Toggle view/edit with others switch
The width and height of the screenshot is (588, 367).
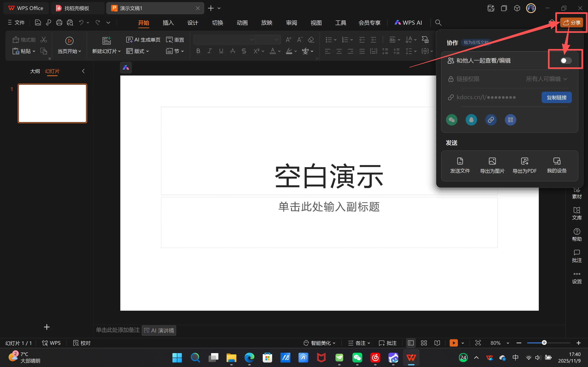click(566, 60)
